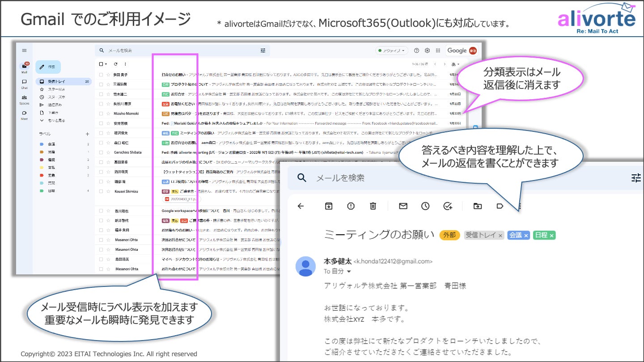Open the Google apps grid

438,51
